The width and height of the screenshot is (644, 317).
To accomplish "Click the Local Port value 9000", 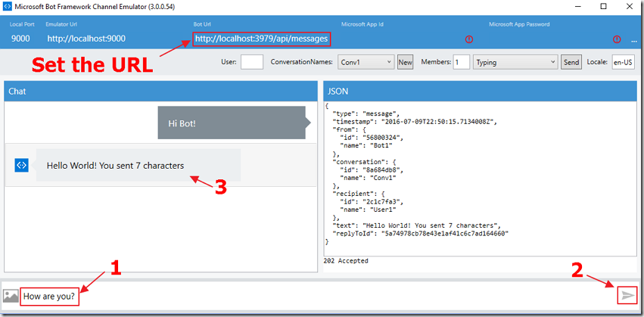I will coord(20,39).
